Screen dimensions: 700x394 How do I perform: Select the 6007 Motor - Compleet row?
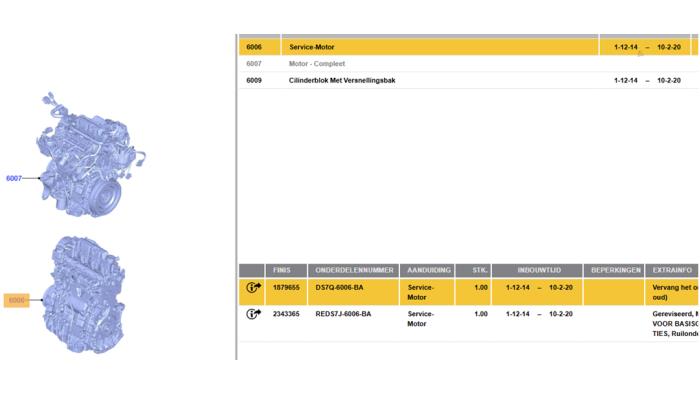tap(468, 64)
